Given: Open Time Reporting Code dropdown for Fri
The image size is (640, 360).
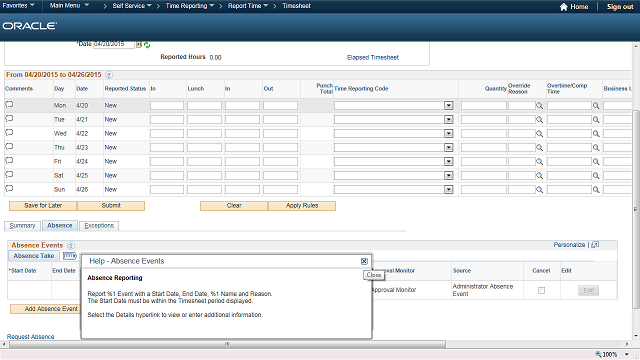Looking at the screenshot, I should [449, 162].
